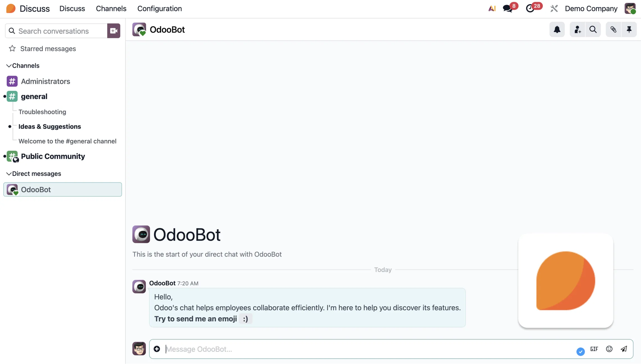
Task: Open the Demo Company switcher
Action: pos(591,9)
